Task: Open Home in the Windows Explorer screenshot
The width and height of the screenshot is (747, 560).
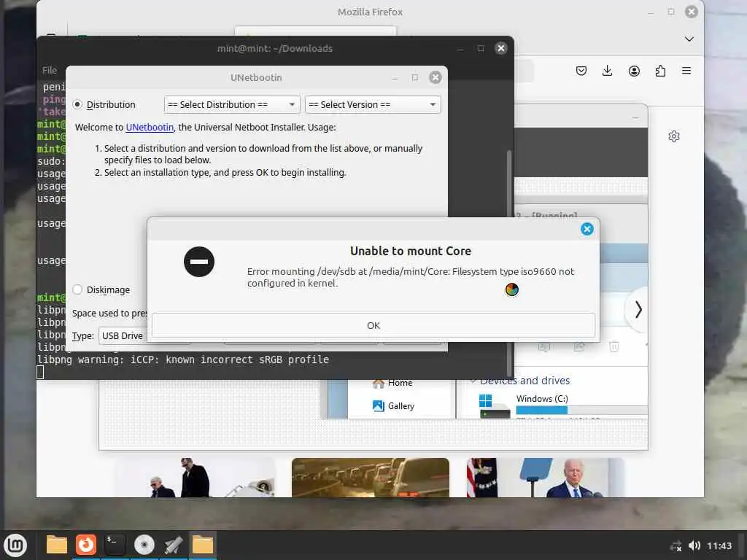Action: [392, 383]
